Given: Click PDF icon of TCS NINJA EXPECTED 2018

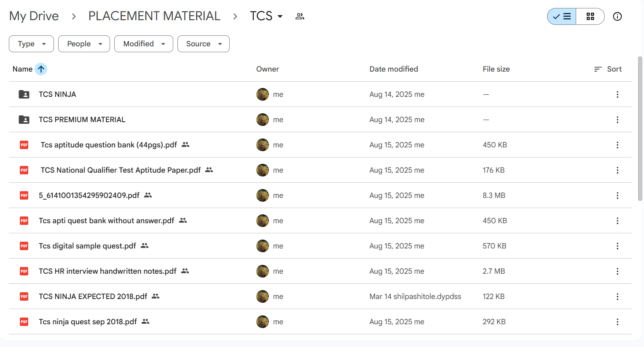Looking at the screenshot, I should tap(24, 296).
